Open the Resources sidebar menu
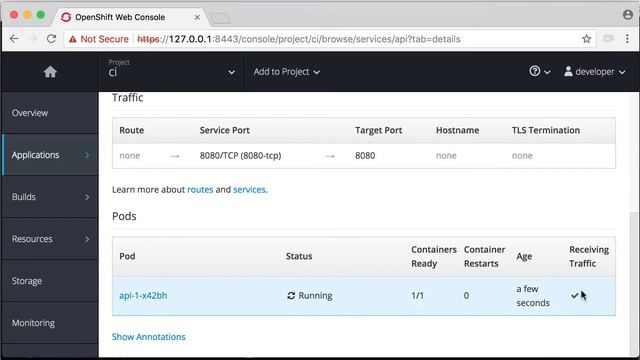 point(50,239)
